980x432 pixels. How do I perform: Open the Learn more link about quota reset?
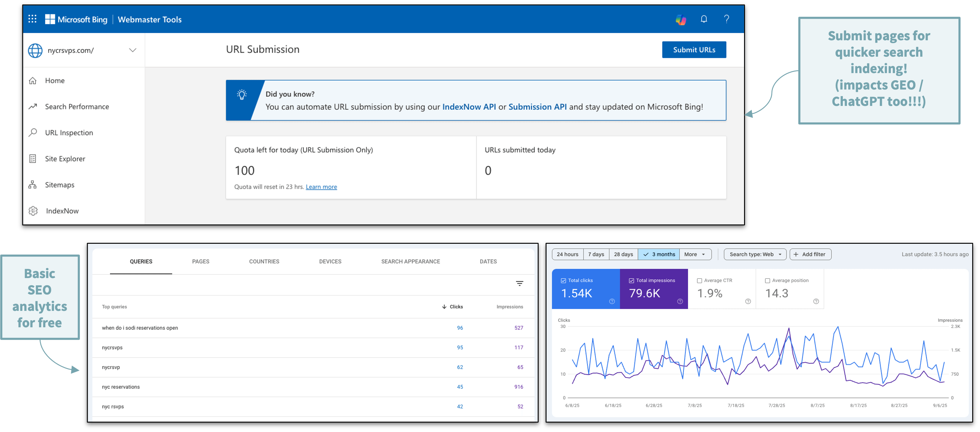pyautogui.click(x=321, y=186)
